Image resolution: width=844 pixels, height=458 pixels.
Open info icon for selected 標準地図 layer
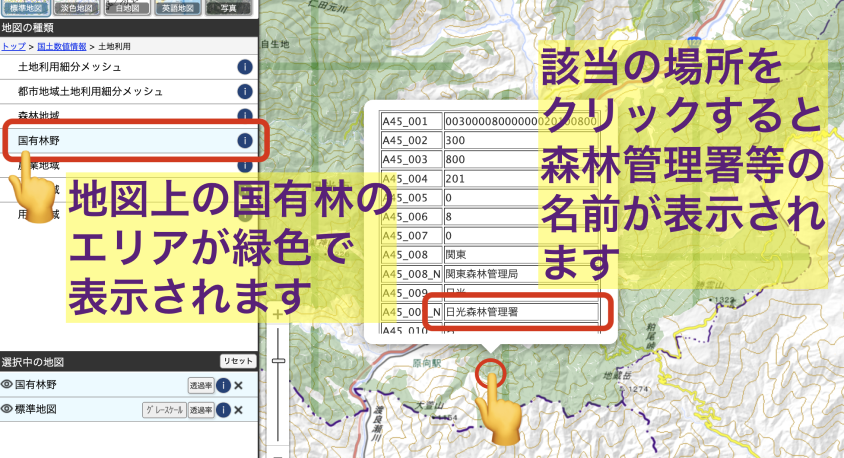pyautogui.click(x=224, y=410)
